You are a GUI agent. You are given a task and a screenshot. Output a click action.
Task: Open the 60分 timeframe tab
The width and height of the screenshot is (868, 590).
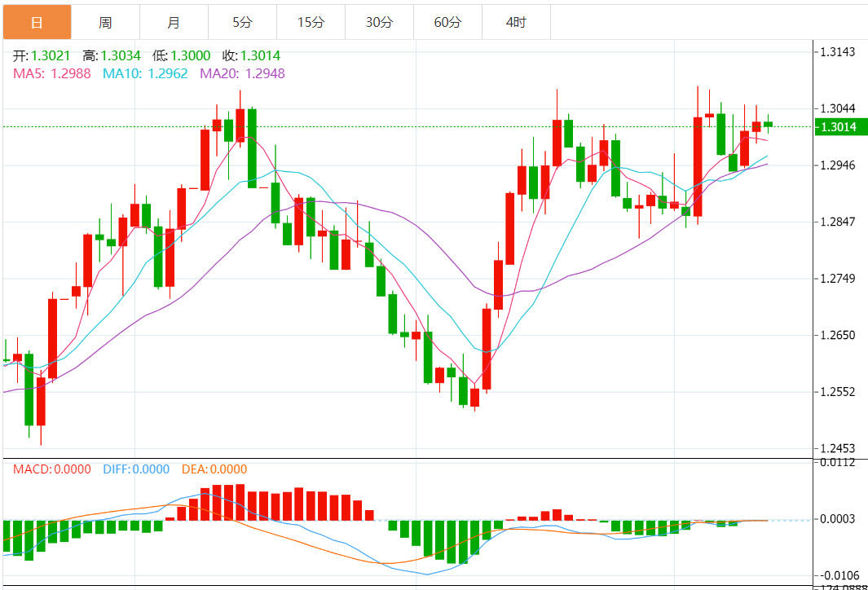(447, 22)
